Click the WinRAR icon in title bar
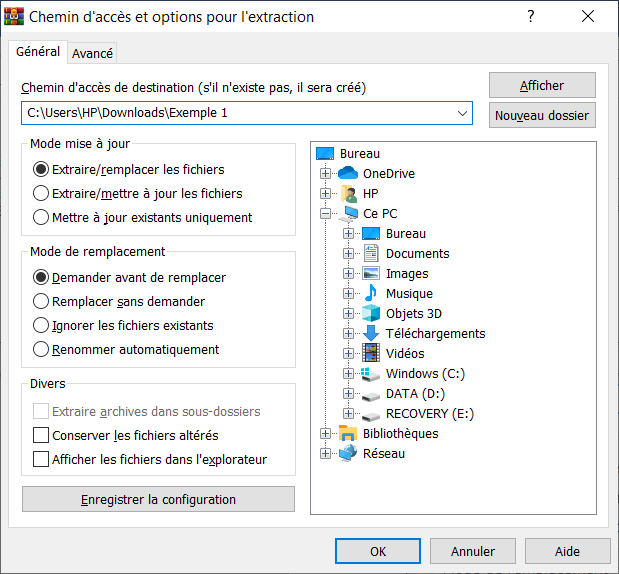 tap(14, 17)
